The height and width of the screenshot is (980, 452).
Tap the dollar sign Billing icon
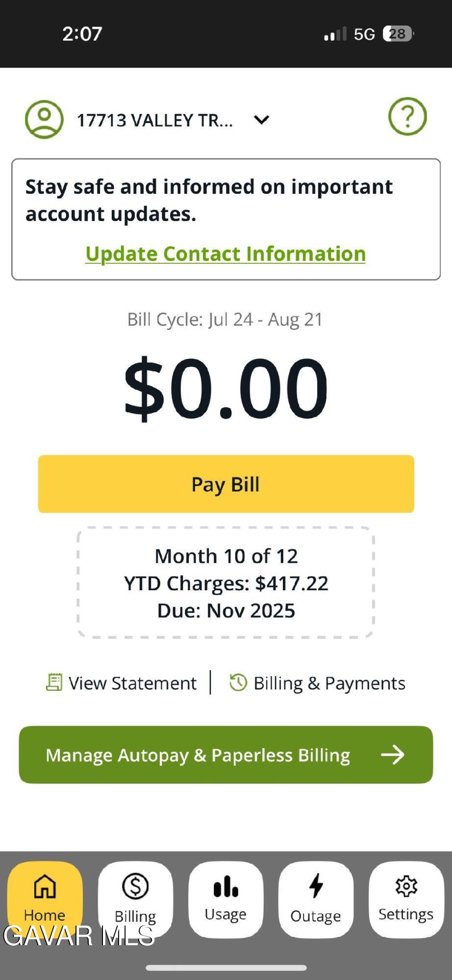click(x=135, y=886)
